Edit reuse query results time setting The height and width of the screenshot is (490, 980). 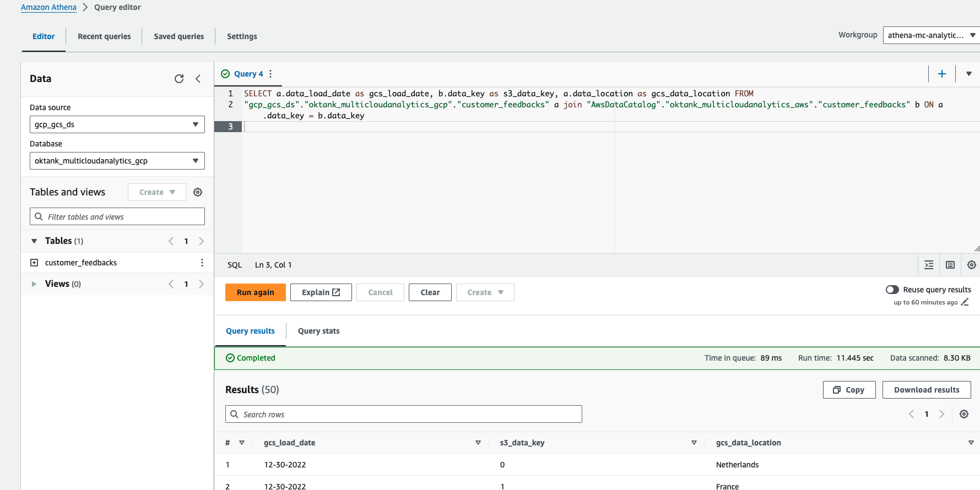pyautogui.click(x=965, y=302)
